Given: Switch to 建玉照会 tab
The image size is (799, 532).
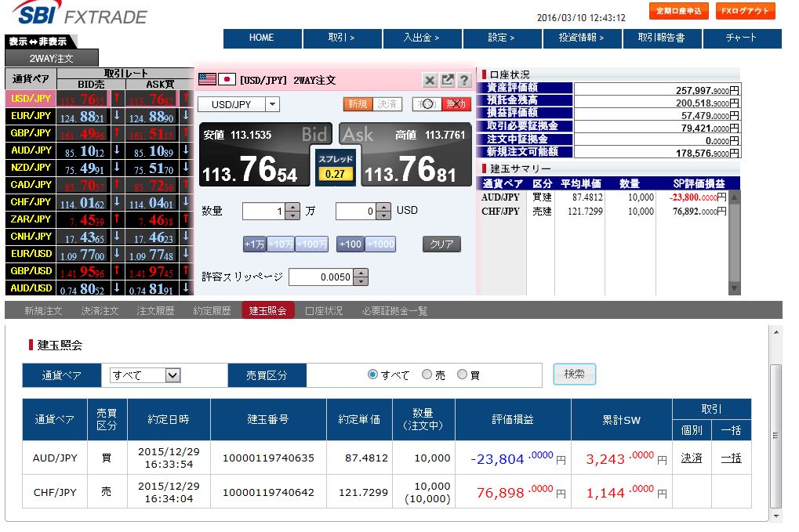Looking at the screenshot, I should 268,310.
